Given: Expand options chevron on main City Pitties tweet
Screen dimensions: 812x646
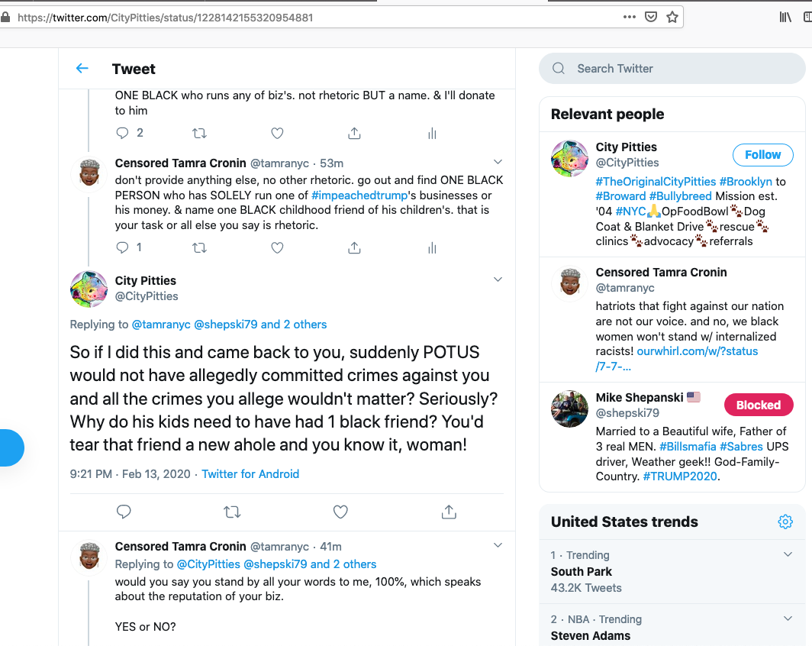Looking at the screenshot, I should point(498,279).
